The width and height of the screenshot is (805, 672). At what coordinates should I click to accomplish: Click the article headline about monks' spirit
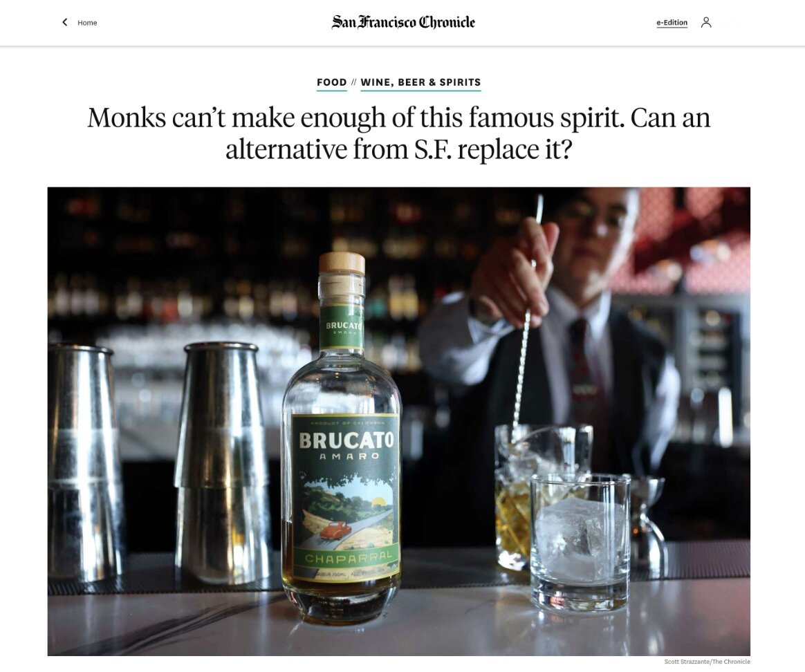399,133
